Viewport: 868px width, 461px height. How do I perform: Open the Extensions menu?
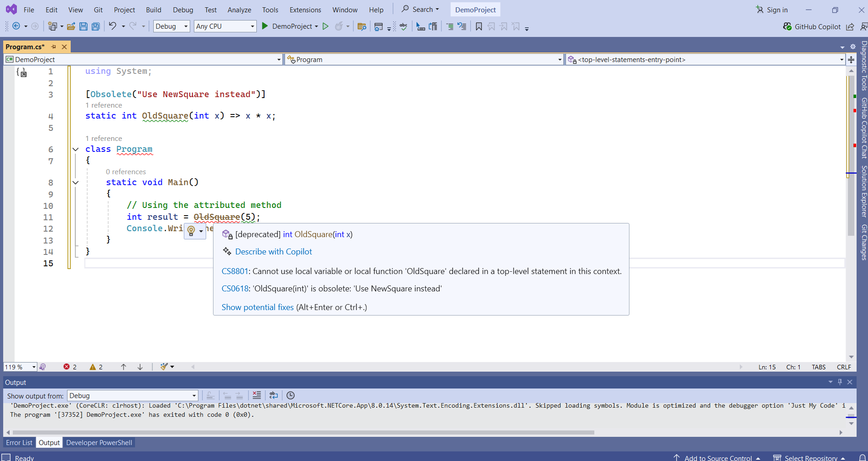tap(305, 10)
